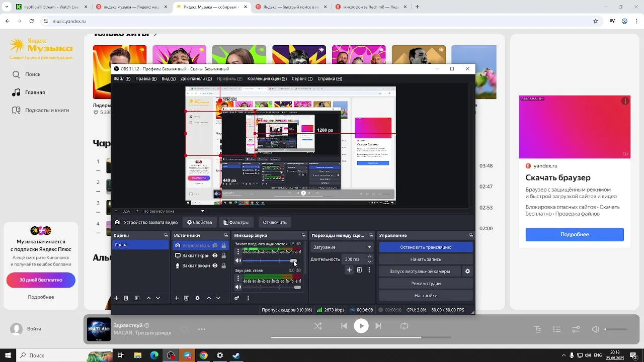
Task: Adjust Звук раб. стола volume slider
Action: tap(272, 287)
